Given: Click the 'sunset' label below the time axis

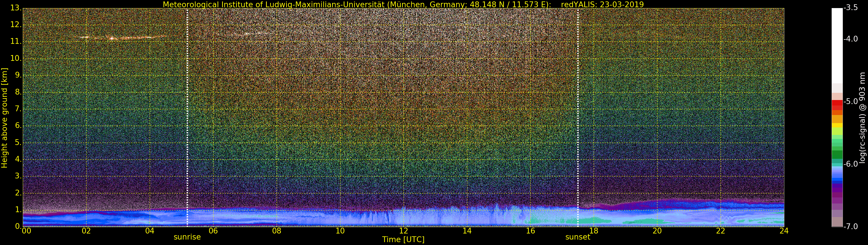Looking at the screenshot, I should pos(578,237).
